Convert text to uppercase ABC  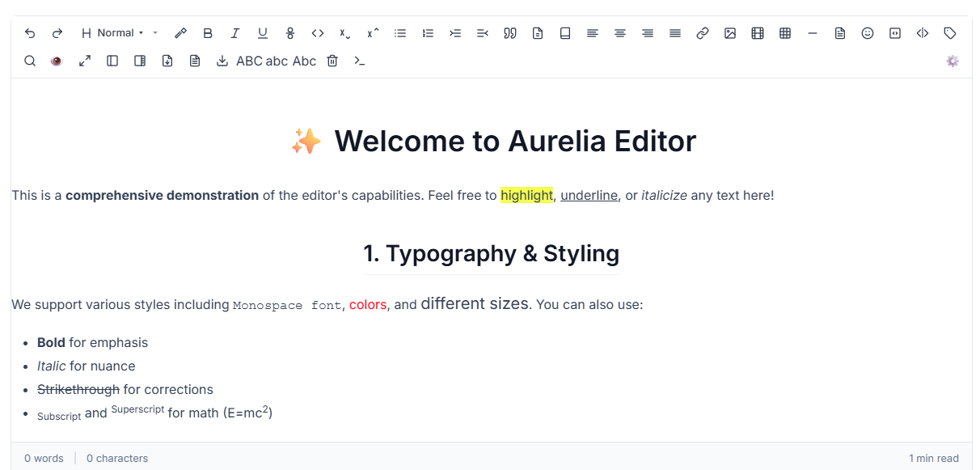pos(249,61)
